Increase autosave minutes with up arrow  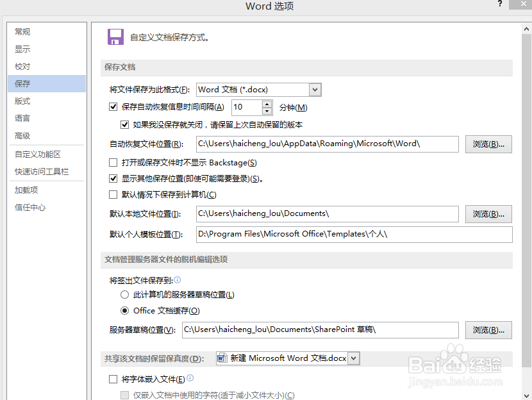pyautogui.click(x=267, y=104)
